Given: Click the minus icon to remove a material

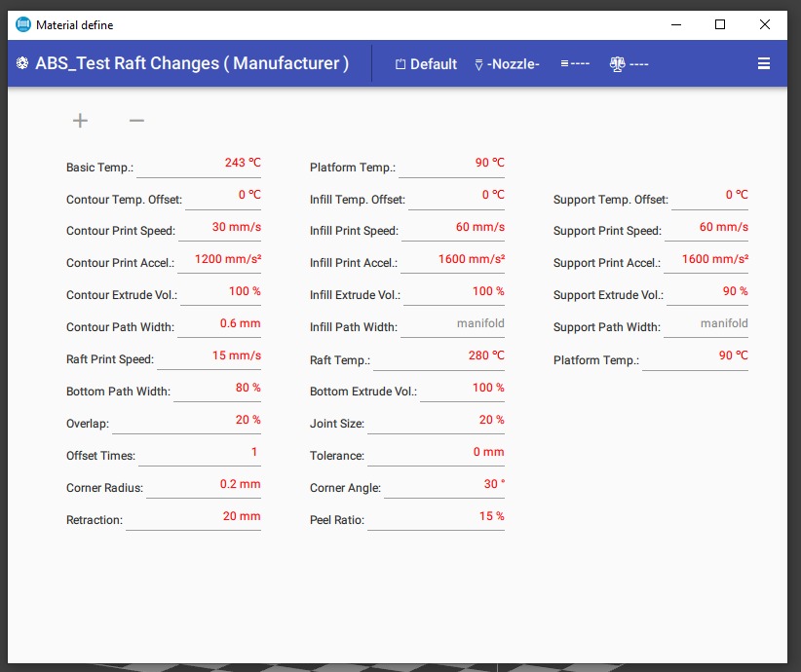Looking at the screenshot, I should [136, 121].
